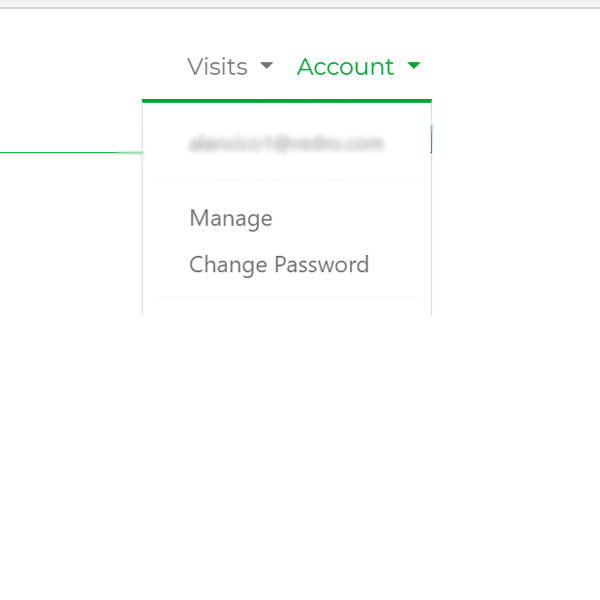The height and width of the screenshot is (600, 600).
Task: Hit the downward arrow beside Visits
Action: (266, 67)
